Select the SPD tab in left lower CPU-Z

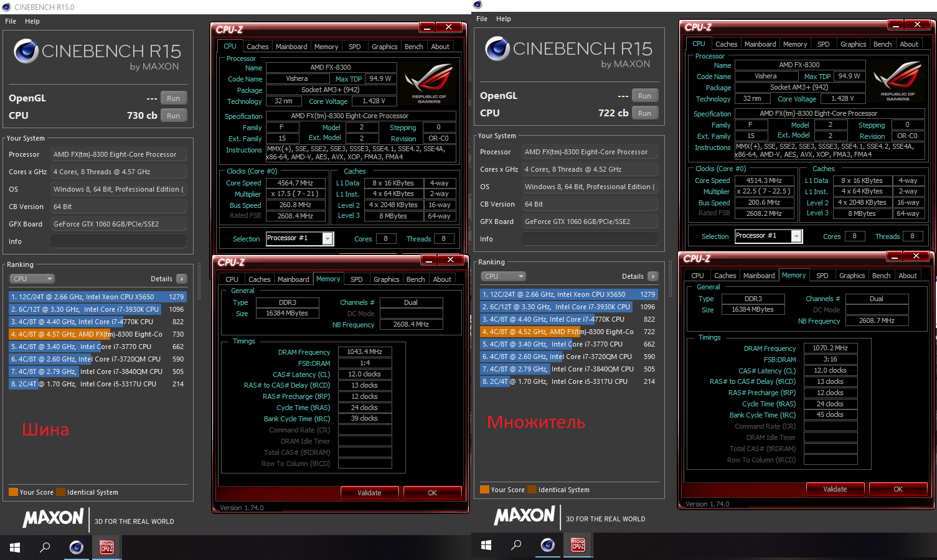[357, 279]
